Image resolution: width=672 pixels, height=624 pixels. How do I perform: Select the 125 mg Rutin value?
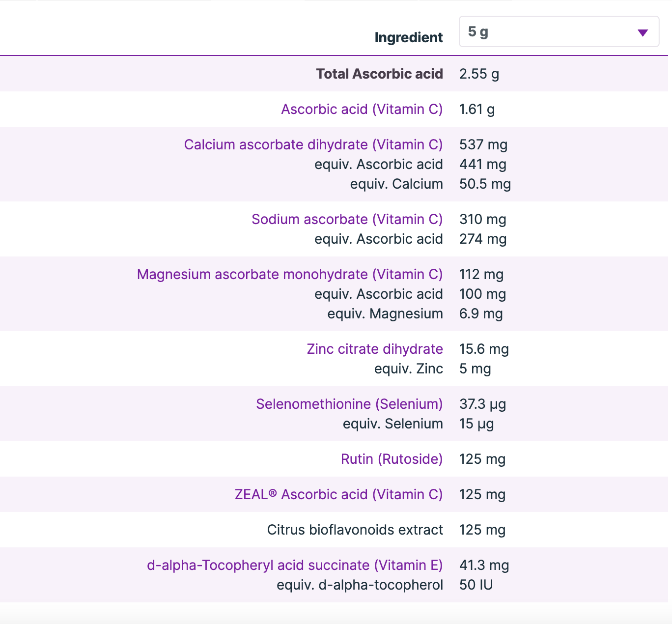(482, 459)
